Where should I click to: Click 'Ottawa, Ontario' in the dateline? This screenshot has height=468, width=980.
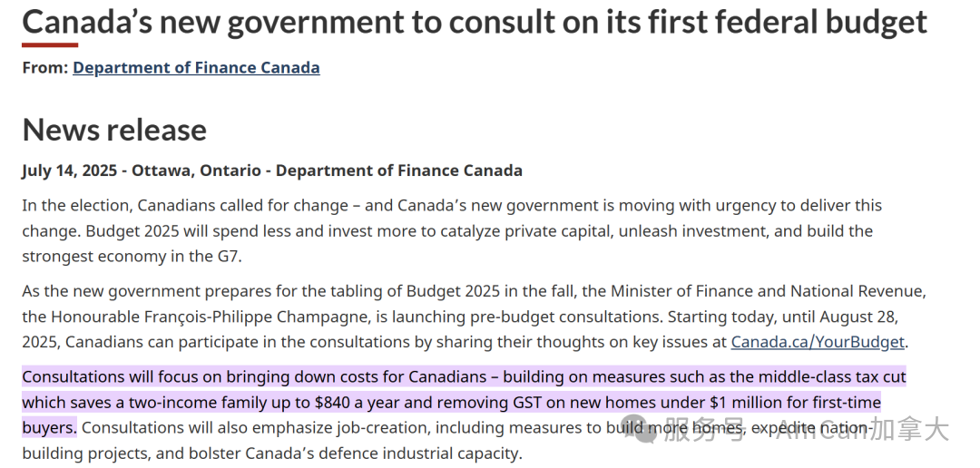tap(196, 171)
